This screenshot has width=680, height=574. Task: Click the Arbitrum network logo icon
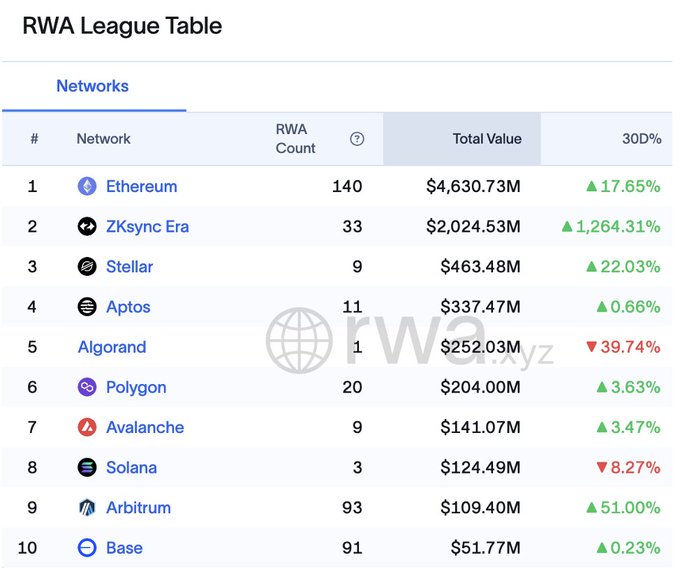click(x=87, y=507)
